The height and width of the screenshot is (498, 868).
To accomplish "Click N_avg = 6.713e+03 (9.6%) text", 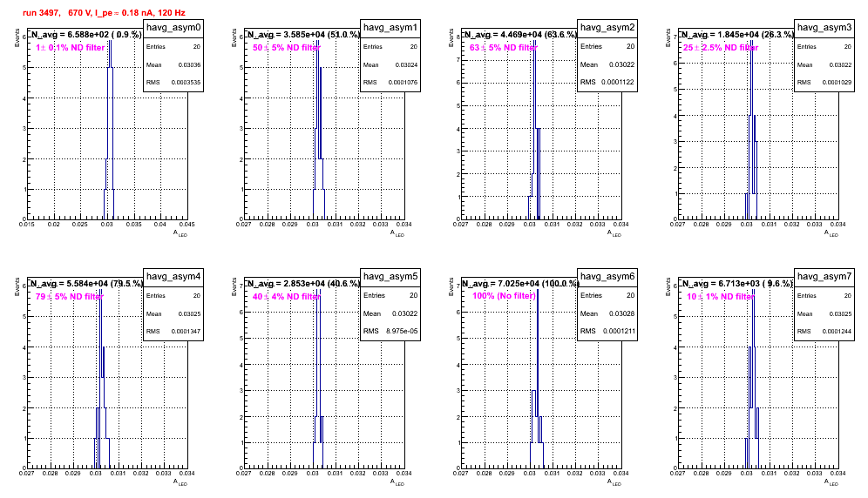I will [x=737, y=283].
